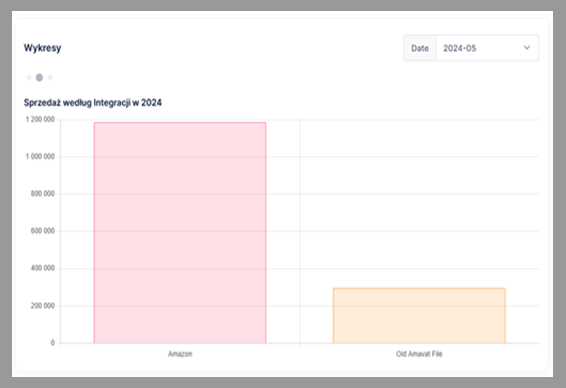The image size is (566, 388).
Task: Click the 200 000 axis tick label
Action: (x=43, y=306)
